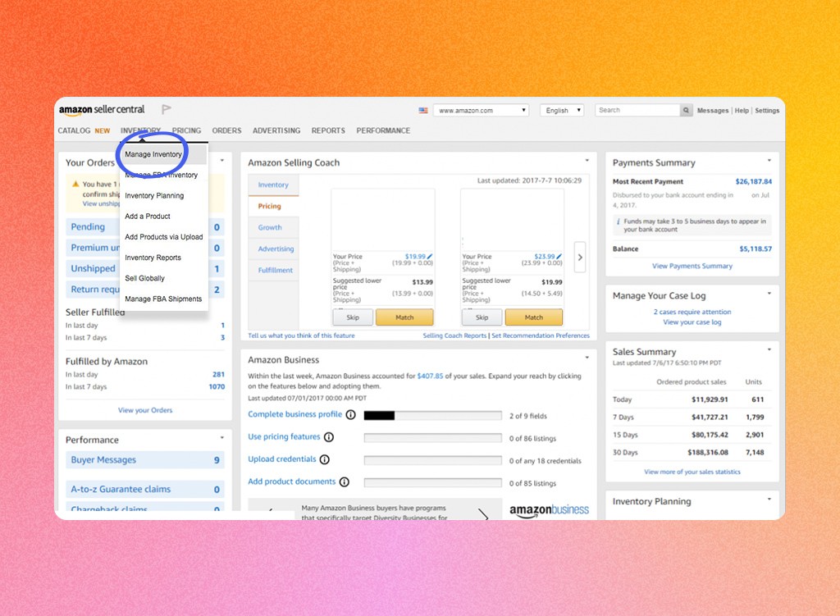Select Inventory Planning menu entry
The width and height of the screenshot is (840, 616).
click(154, 195)
